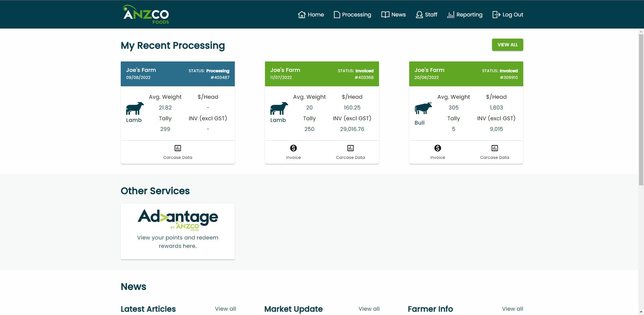Viewport: 644px width, 315px height.
Task: Click the date 09/08/2022
Action: click(x=138, y=77)
